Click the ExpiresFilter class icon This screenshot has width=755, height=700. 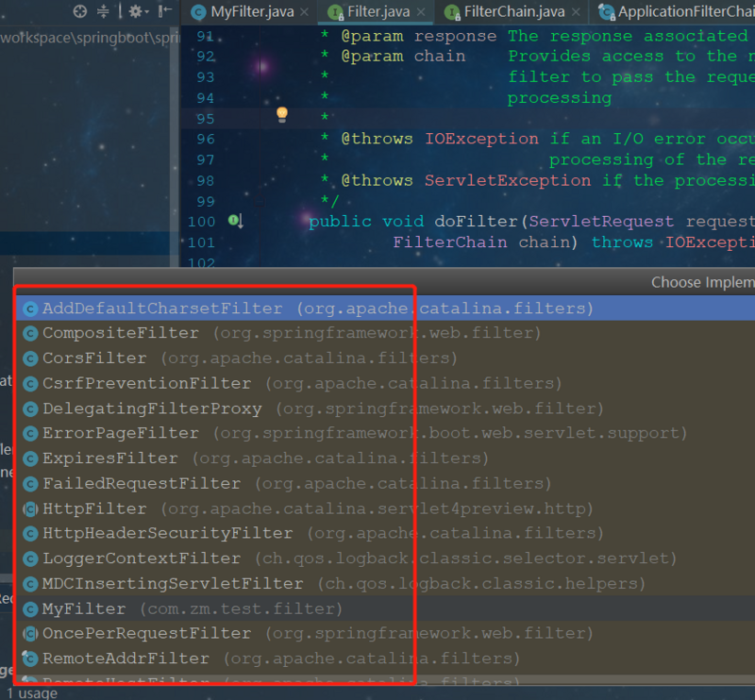(30, 458)
